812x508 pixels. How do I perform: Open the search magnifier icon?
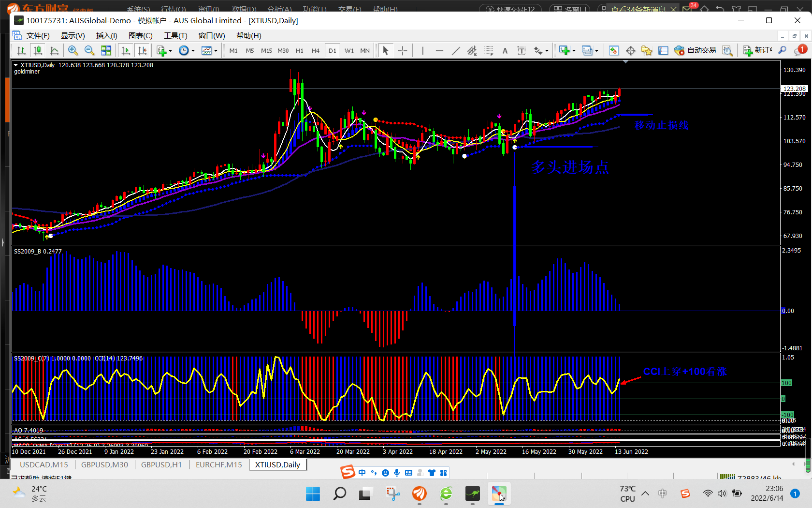pyautogui.click(x=783, y=50)
